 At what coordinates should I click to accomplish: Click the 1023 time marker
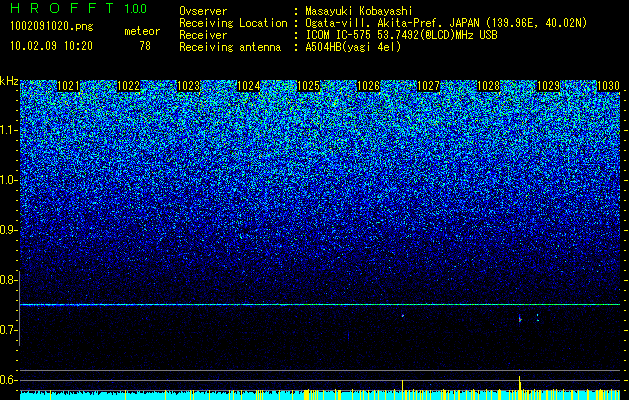pos(188,86)
